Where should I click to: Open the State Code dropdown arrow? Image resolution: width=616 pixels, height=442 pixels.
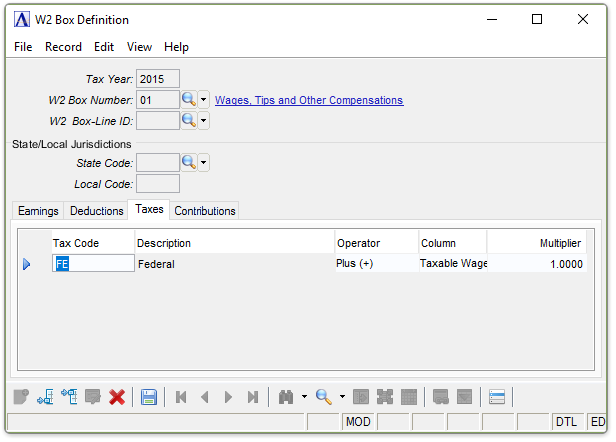[x=203, y=162]
